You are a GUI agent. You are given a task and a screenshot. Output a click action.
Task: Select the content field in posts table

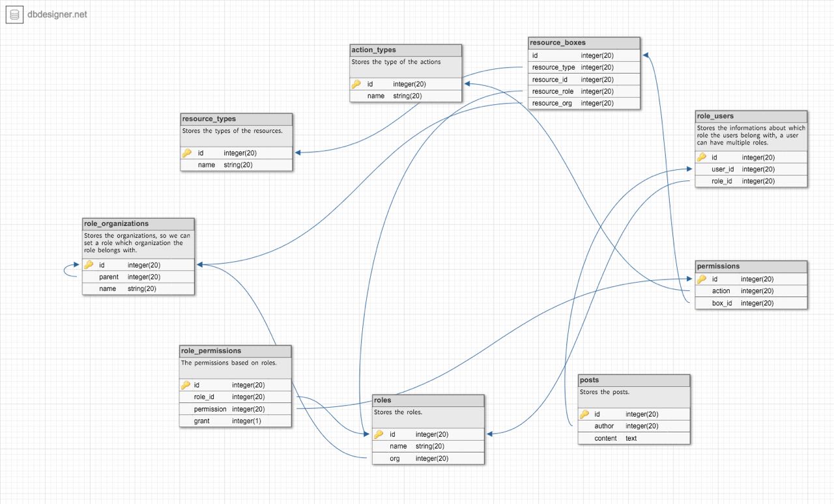[x=634, y=438]
